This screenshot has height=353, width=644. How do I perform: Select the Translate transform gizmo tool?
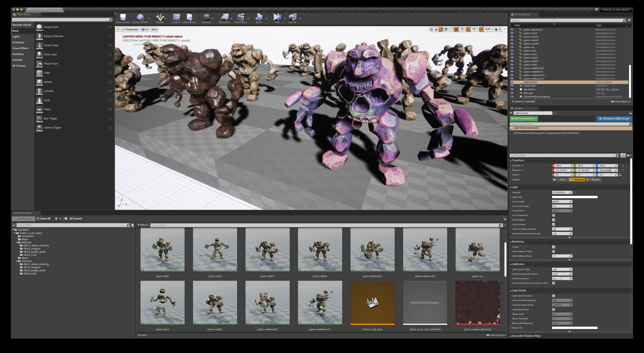click(432, 29)
